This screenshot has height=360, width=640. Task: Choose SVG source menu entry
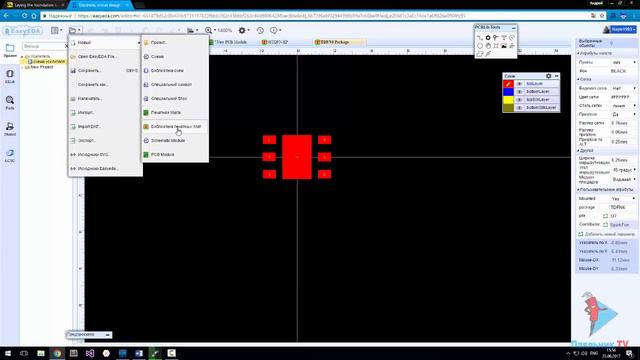coord(105,155)
